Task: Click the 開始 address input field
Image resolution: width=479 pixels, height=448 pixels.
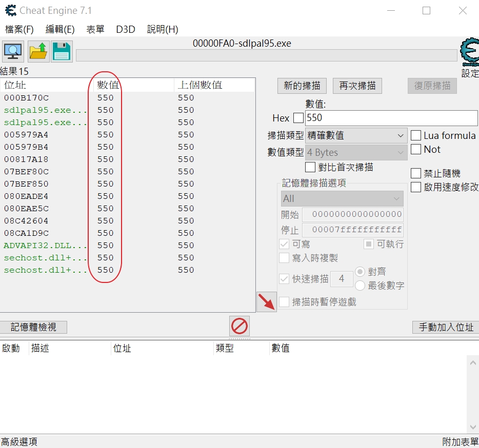Action: click(x=353, y=214)
